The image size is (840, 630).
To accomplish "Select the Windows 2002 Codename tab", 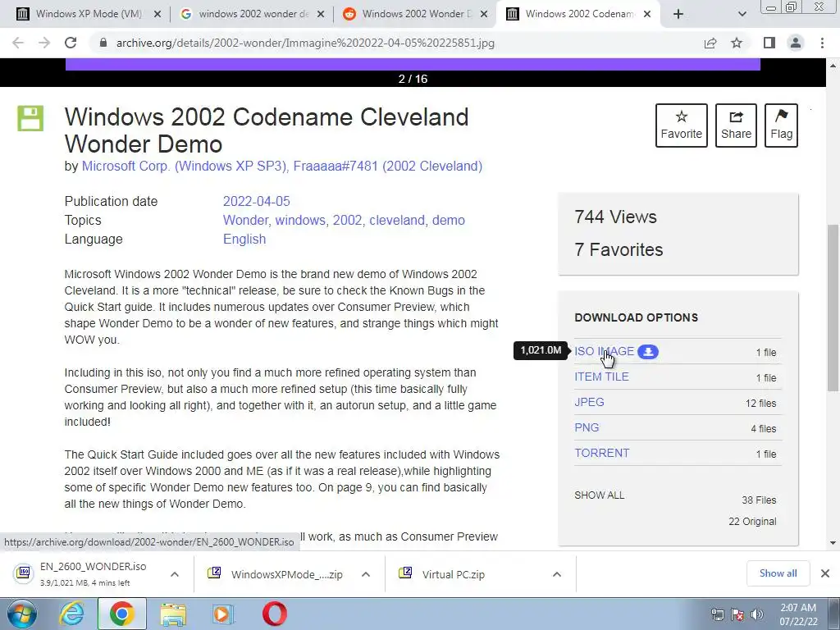I will pos(578,14).
